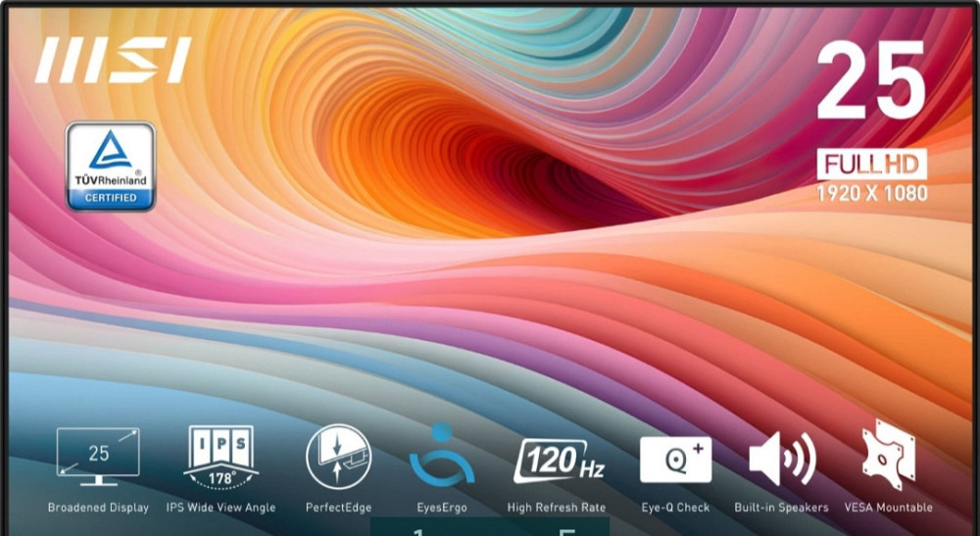Click the 1920 X 1080 resolution text
The image size is (980, 536).
(x=871, y=193)
